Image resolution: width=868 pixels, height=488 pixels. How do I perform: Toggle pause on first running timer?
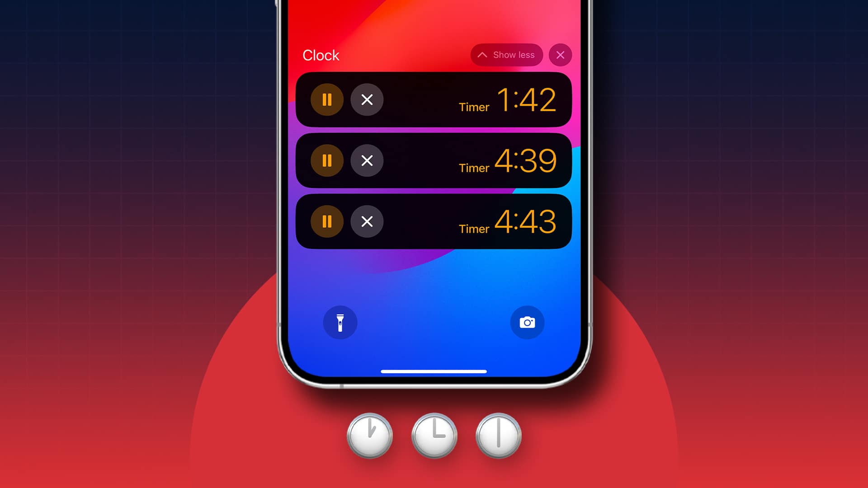click(327, 99)
